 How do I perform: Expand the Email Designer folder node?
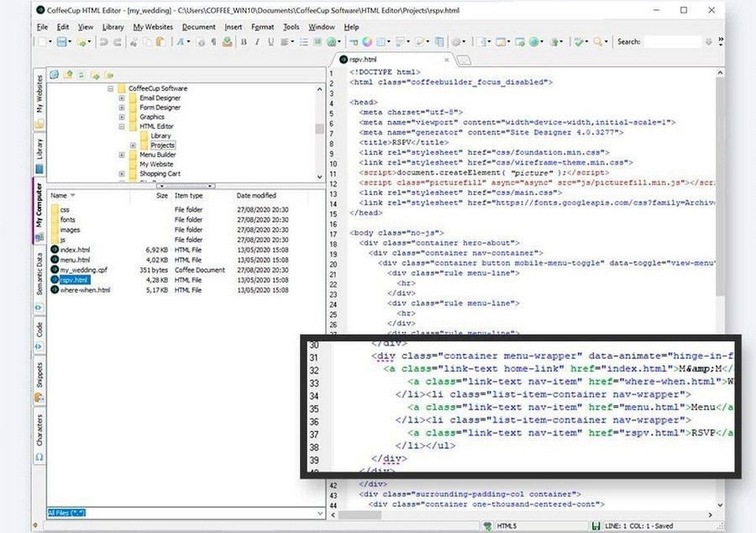(x=122, y=98)
